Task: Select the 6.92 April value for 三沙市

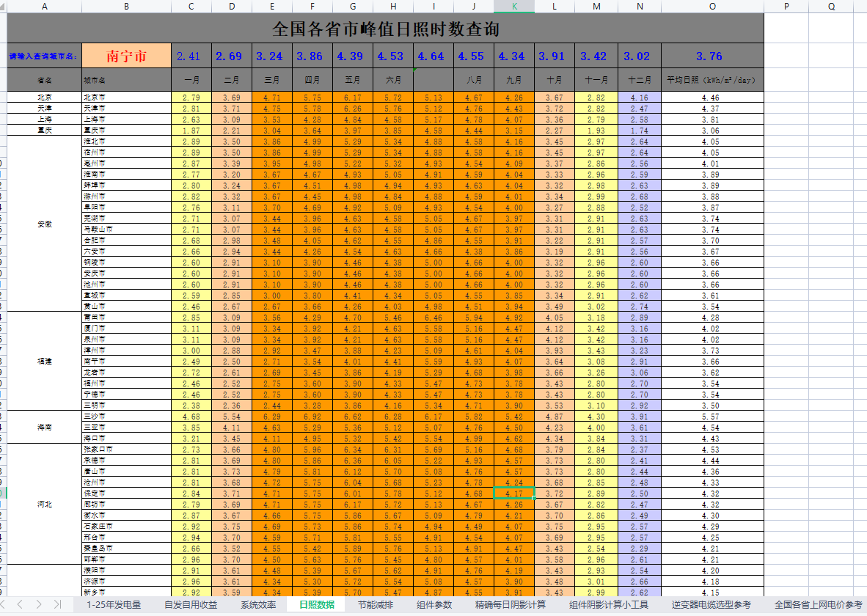Action: coord(312,417)
